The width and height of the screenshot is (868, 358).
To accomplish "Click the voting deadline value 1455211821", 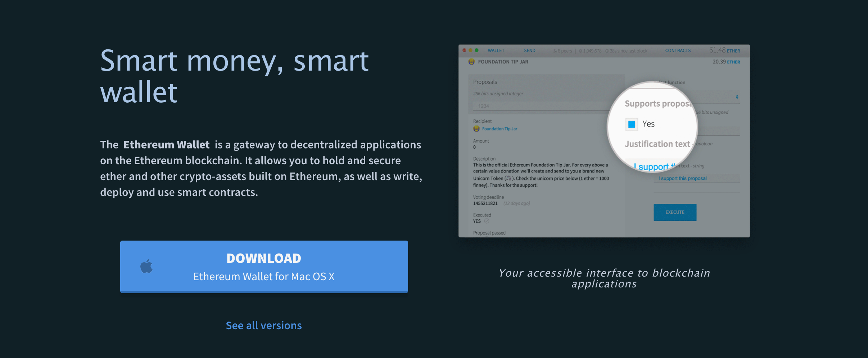I will point(485,203).
